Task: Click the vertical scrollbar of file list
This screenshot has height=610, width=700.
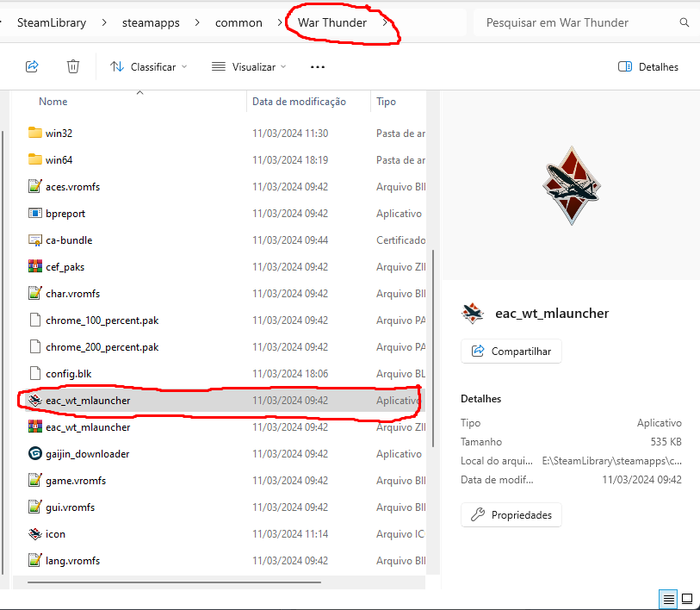Action: [x=433, y=348]
